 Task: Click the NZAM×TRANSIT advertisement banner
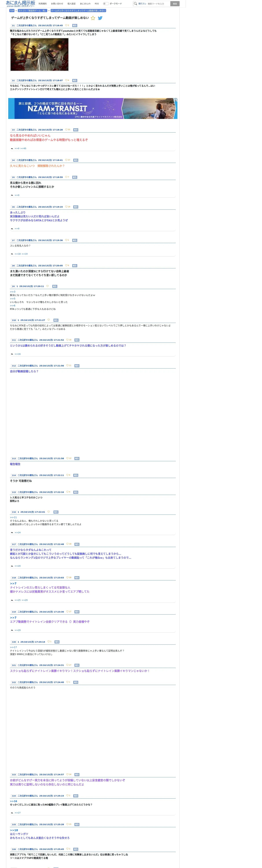click(93, 108)
